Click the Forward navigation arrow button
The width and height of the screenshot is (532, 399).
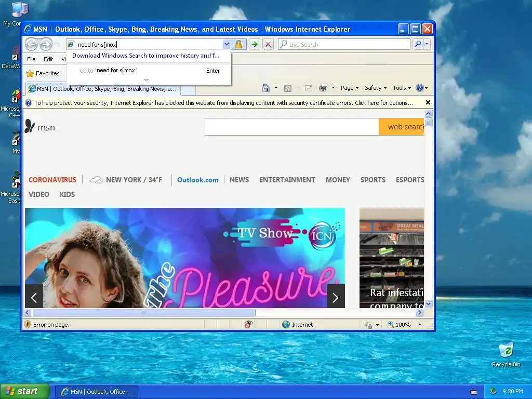click(x=46, y=45)
